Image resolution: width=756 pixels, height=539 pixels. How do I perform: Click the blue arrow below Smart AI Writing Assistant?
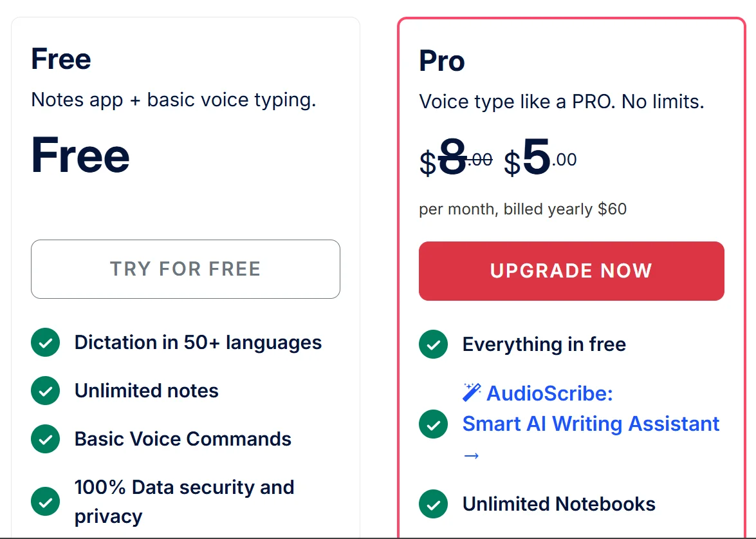[x=471, y=455]
